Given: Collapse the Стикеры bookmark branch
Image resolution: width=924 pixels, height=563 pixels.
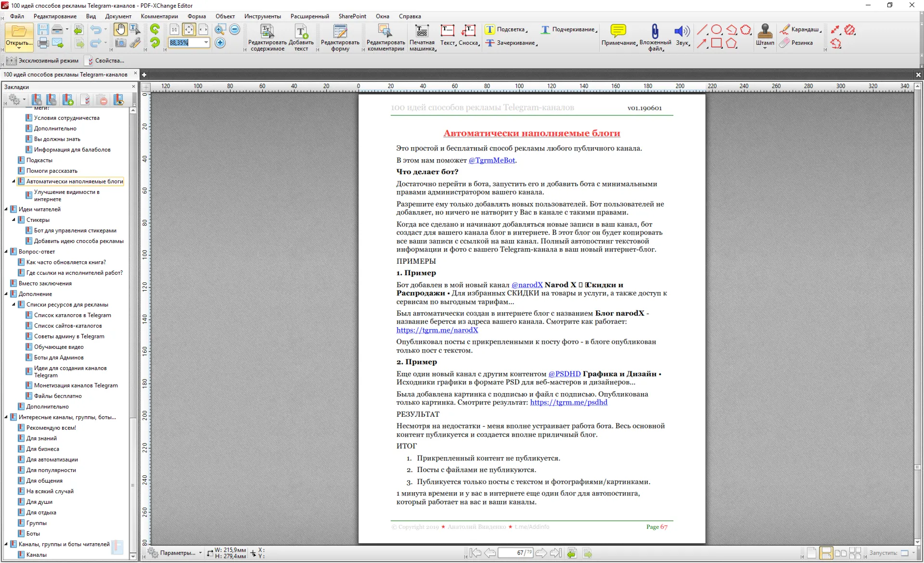Looking at the screenshot, I should pyautogui.click(x=13, y=220).
